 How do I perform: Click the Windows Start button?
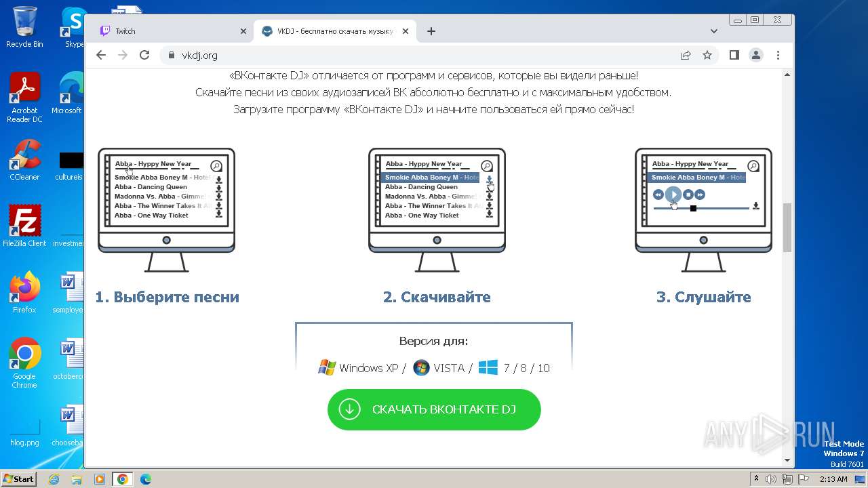click(18, 479)
